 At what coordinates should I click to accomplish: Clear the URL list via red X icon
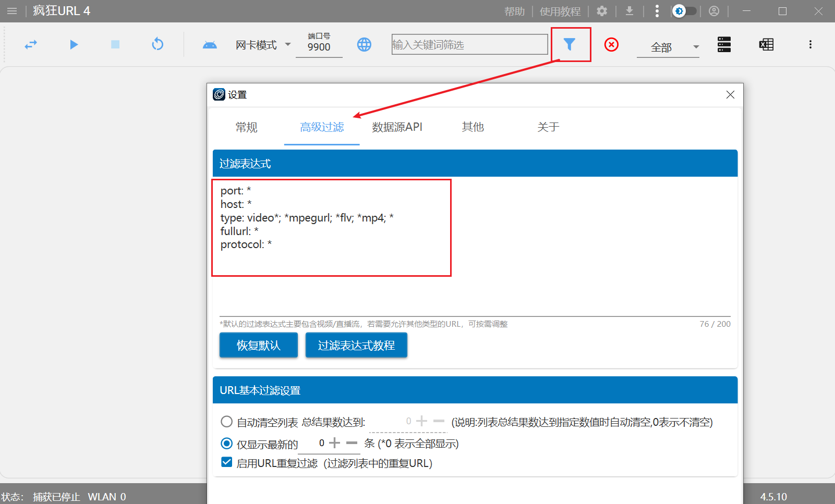[611, 44]
